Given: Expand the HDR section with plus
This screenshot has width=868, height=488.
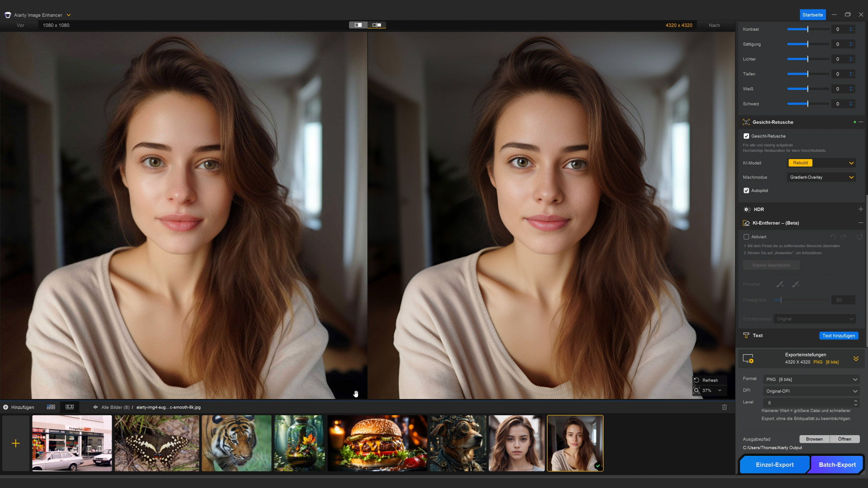Looking at the screenshot, I should [861, 209].
